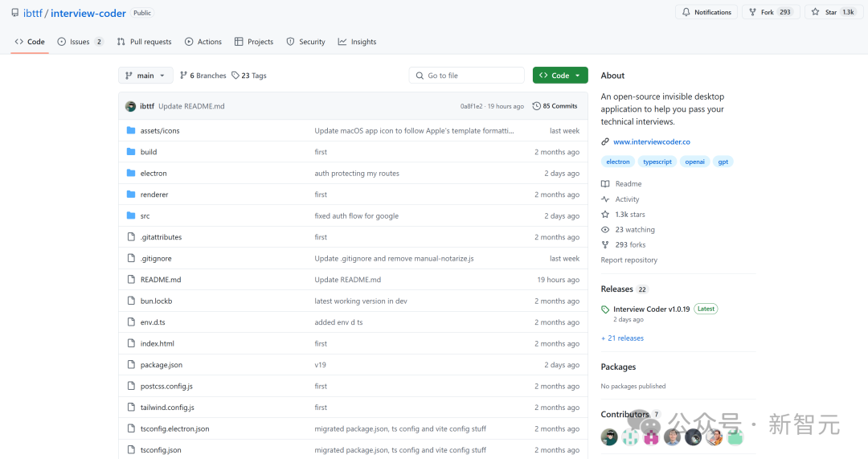The image size is (868, 459).
Task: Open interview-coder repository name link
Action: point(88,13)
